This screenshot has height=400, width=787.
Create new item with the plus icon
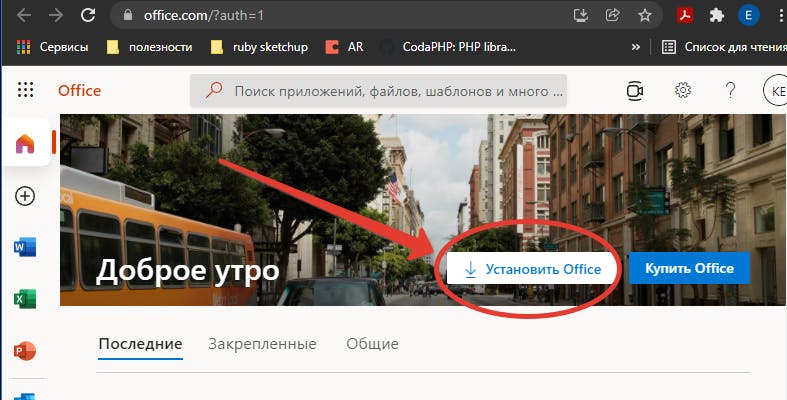25,196
